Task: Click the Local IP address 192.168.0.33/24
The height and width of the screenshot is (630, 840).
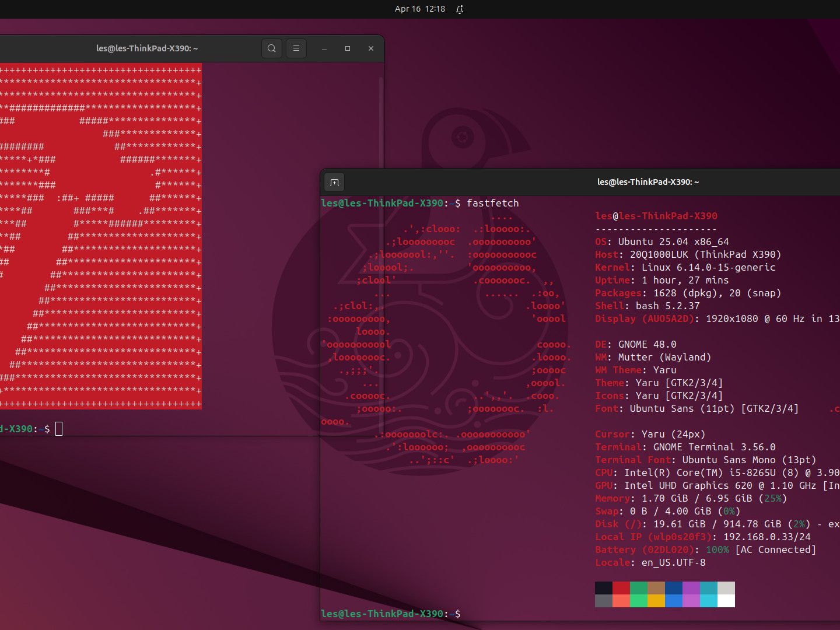Action: tap(766, 537)
